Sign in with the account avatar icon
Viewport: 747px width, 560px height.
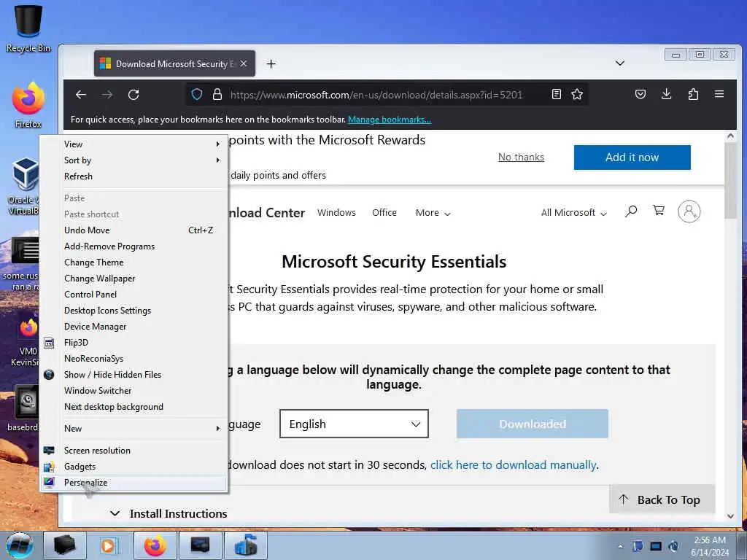click(689, 211)
